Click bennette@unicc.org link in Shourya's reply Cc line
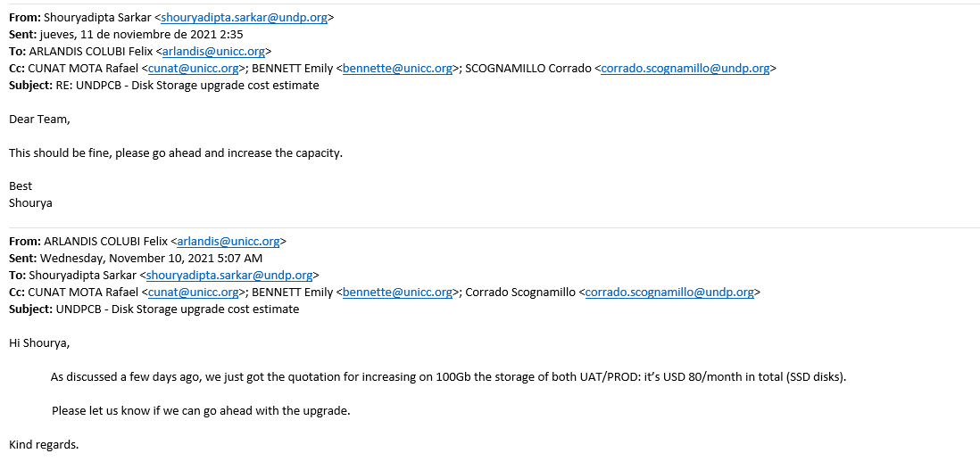The height and width of the screenshot is (470, 980). 397,69
